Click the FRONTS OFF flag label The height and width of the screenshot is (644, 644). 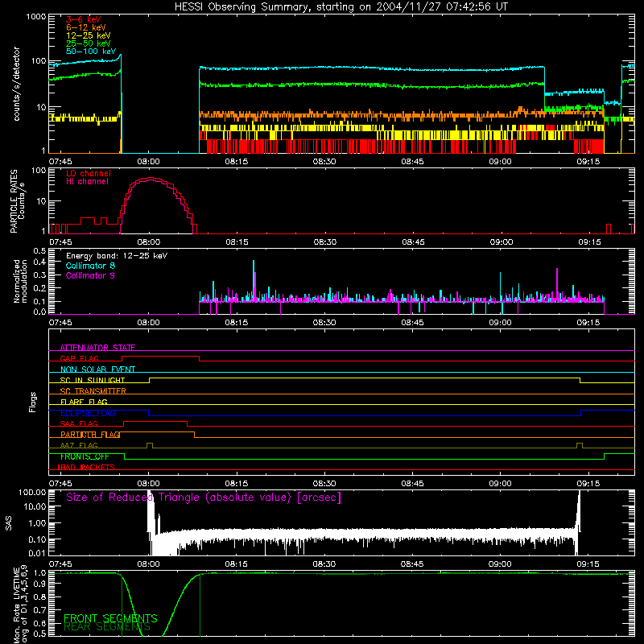pyautogui.click(x=85, y=456)
